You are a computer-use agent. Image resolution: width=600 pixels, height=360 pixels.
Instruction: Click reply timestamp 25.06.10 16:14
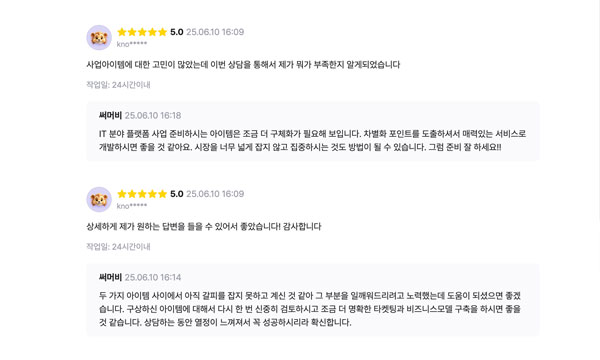153,277
